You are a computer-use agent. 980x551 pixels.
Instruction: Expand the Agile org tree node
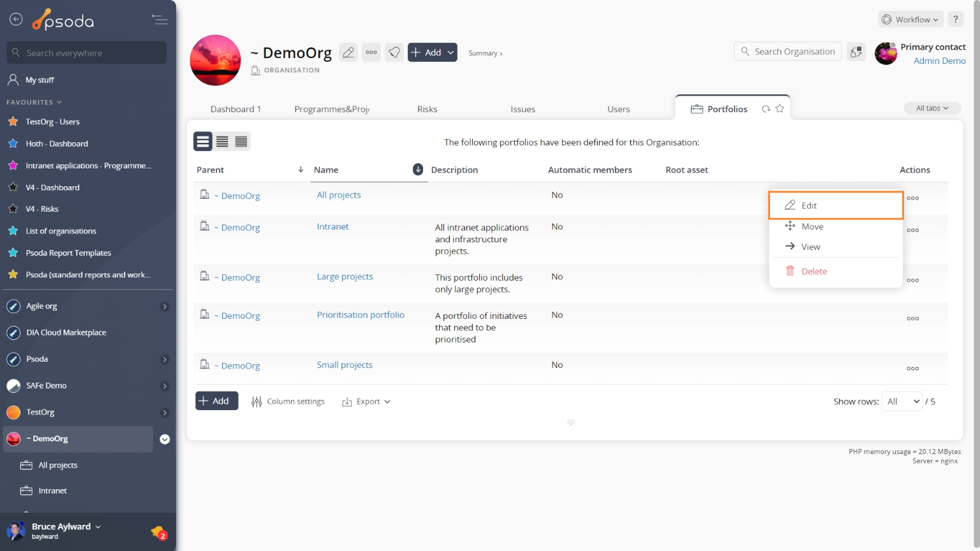(x=165, y=307)
